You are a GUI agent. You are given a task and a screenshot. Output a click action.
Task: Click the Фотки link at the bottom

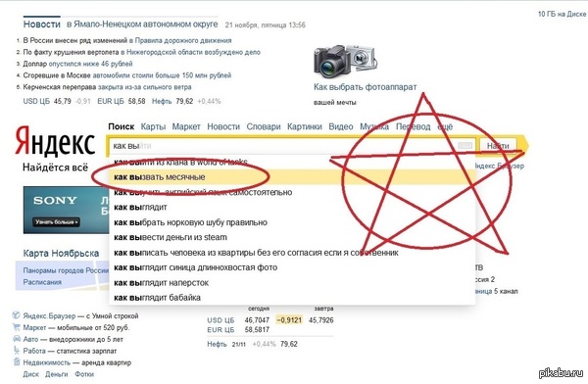click(84, 374)
